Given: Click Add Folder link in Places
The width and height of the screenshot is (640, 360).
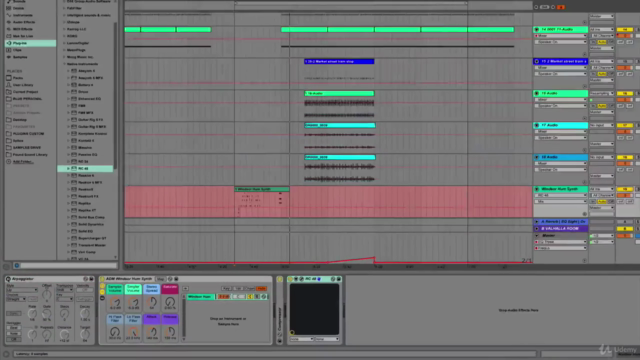Looking at the screenshot, I should 23,161.
